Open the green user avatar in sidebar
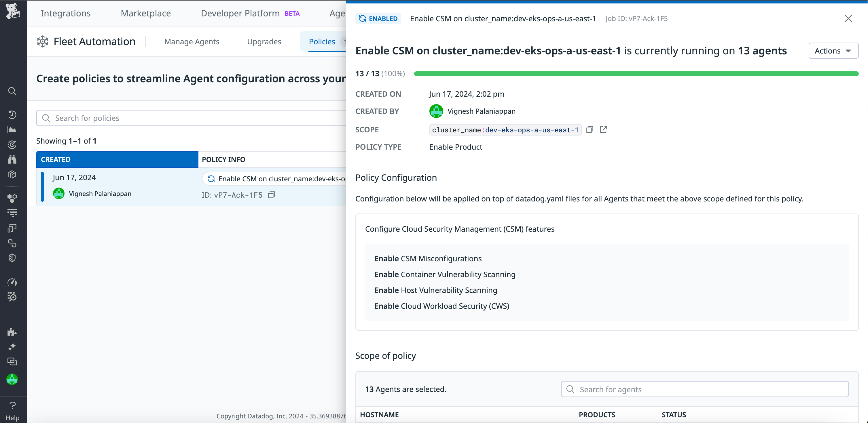 click(x=12, y=379)
